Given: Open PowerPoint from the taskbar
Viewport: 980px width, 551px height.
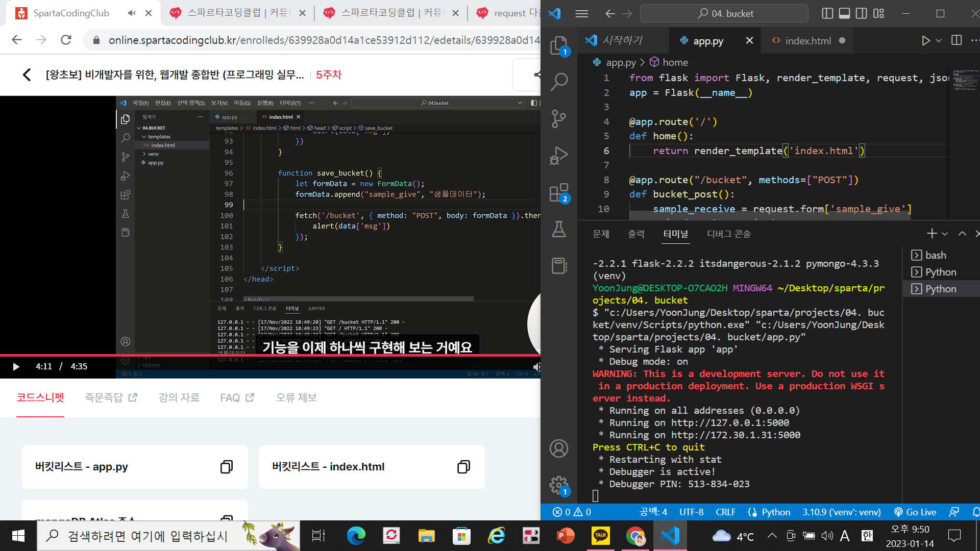Looking at the screenshot, I should click(566, 536).
